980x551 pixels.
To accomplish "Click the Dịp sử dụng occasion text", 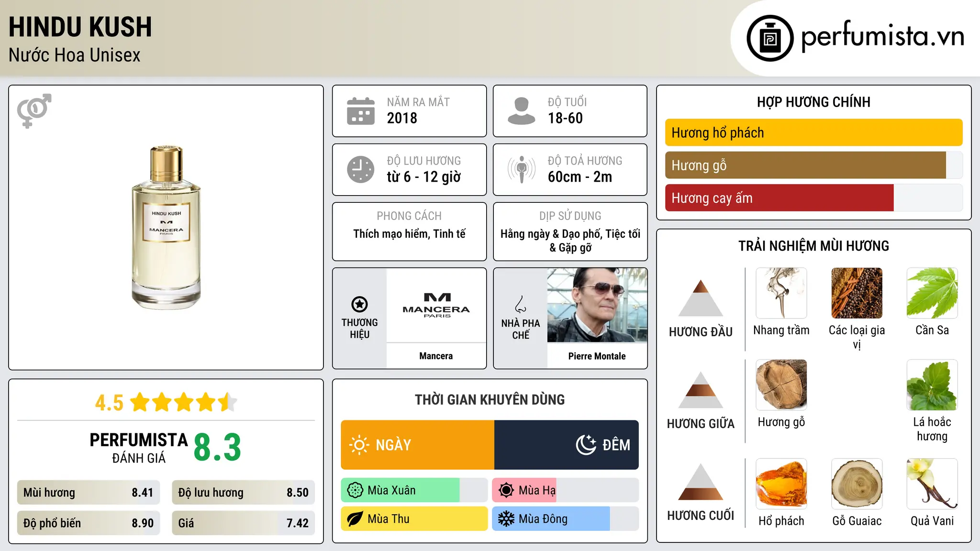I will click(x=570, y=240).
